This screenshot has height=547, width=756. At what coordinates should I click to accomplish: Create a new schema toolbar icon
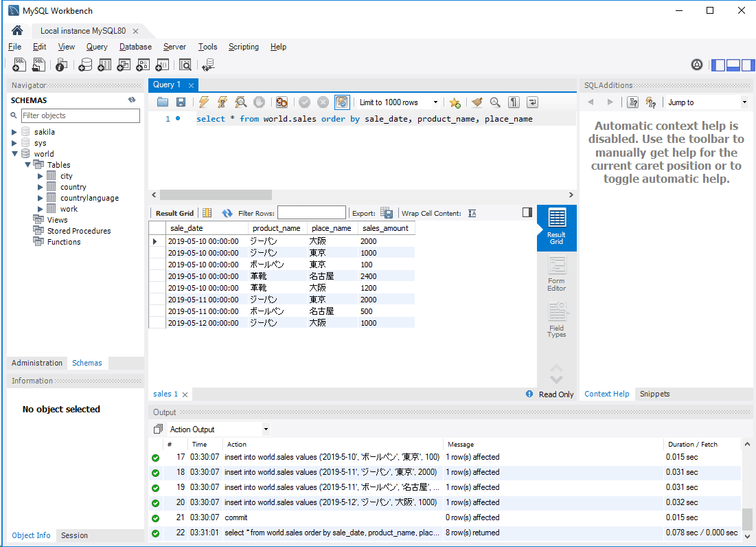coord(85,65)
